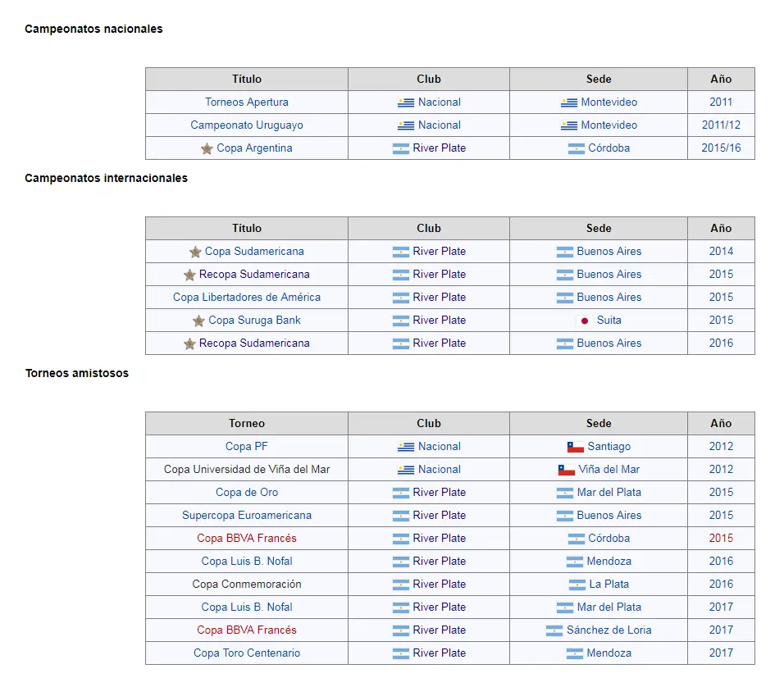Screen dimensions: 784x687
Task: Click star icon beside 2015 Recopa Sudamericana
Action: pos(189,275)
